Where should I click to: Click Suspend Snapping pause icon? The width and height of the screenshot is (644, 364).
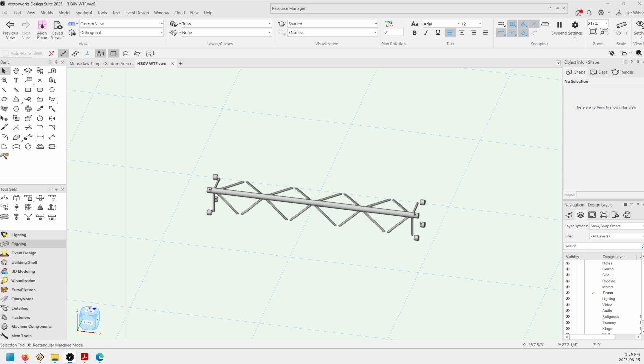(559, 25)
